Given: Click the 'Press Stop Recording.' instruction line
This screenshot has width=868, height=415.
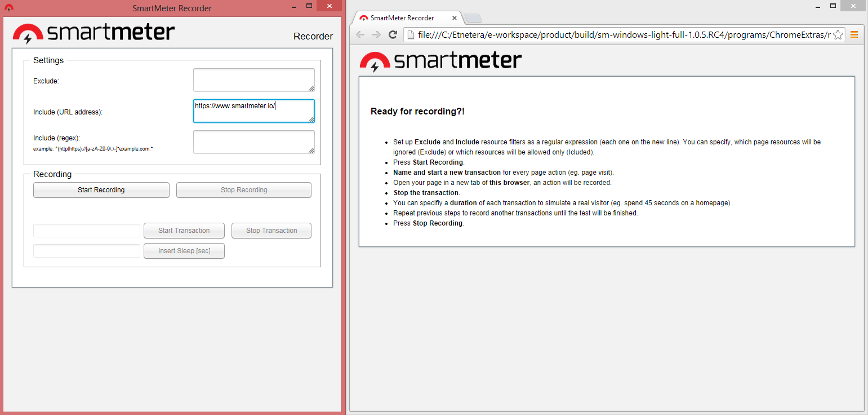Looking at the screenshot, I should (x=428, y=223).
